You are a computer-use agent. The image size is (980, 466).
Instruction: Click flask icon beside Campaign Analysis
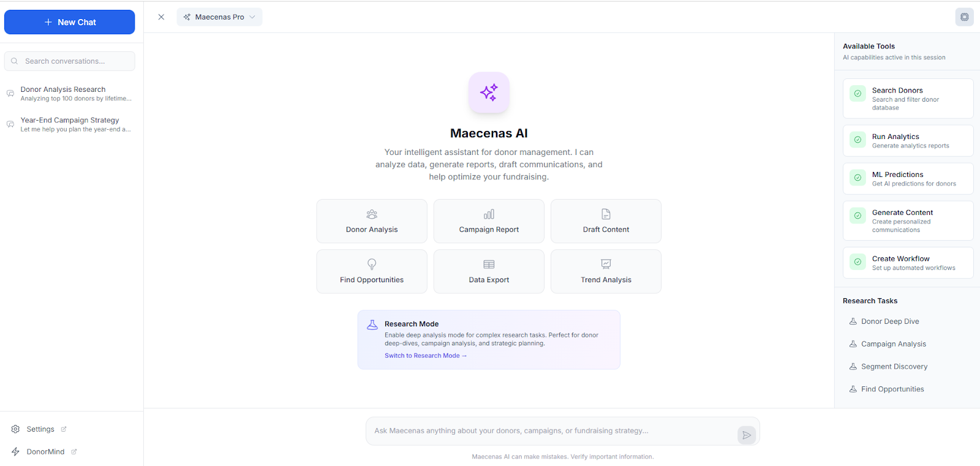853,344
